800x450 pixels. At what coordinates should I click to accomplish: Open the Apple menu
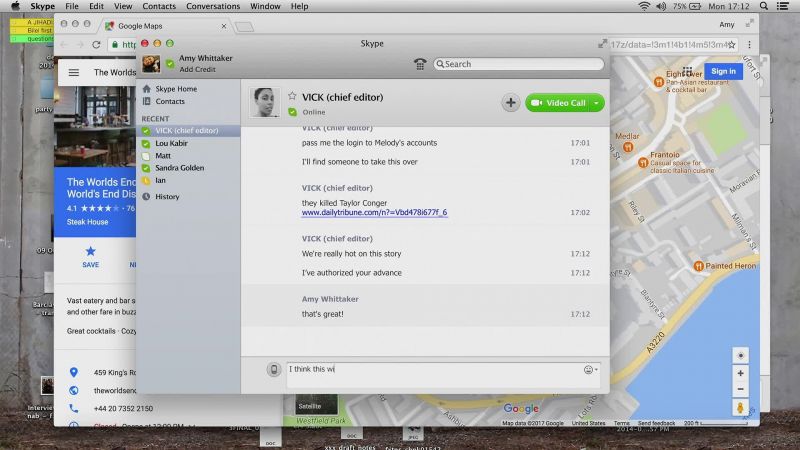(15, 6)
